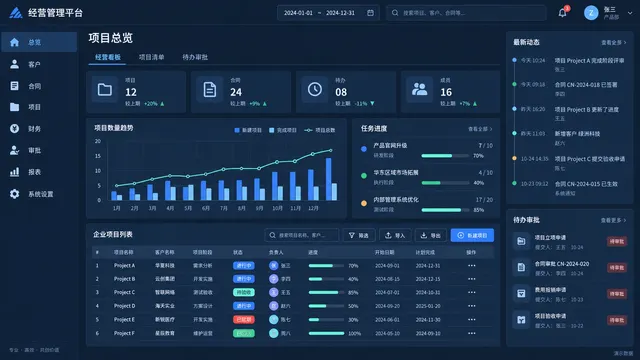
Task: Open the more actions menu for Project F
Action: [x=472, y=333]
